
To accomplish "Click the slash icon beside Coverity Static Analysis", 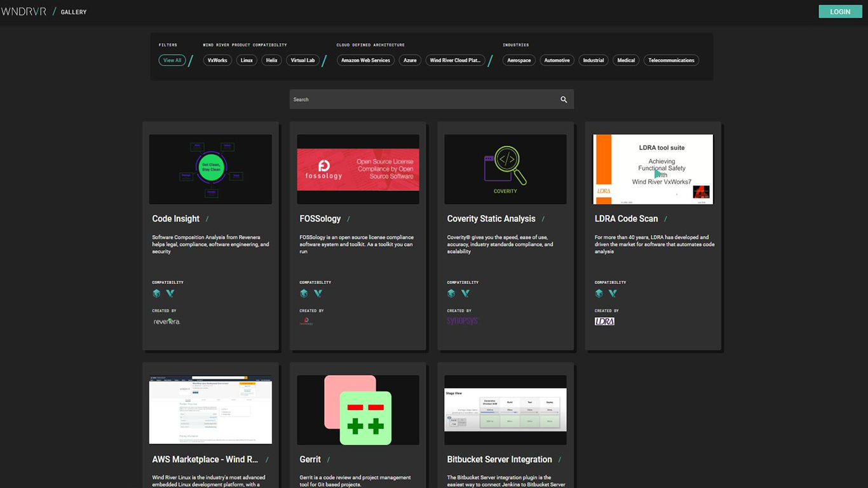I will click(543, 219).
